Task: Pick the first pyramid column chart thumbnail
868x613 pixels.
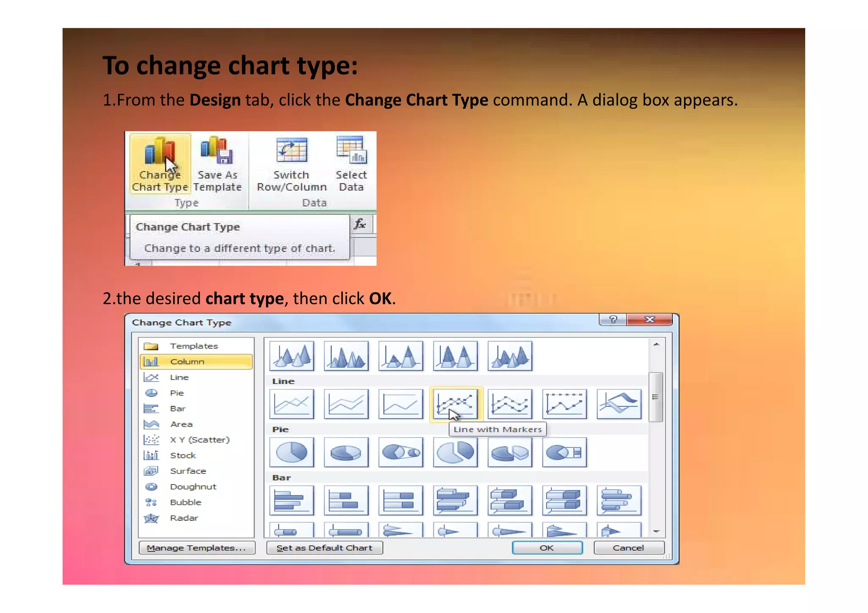Action: point(292,356)
